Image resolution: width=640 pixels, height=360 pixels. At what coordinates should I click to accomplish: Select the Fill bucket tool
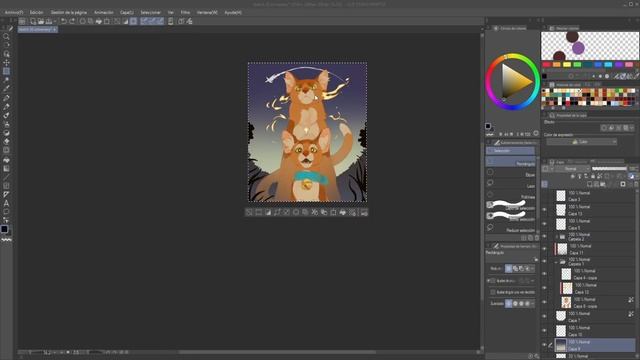tap(6, 160)
